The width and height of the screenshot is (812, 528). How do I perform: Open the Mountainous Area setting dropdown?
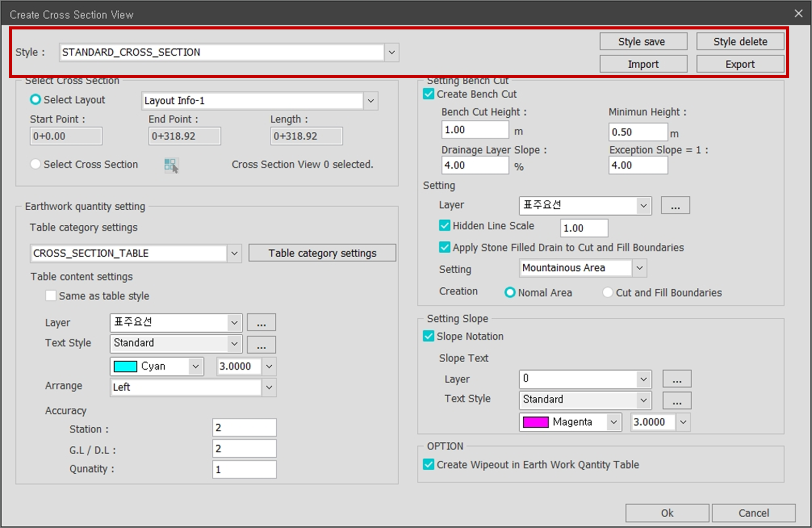tap(639, 268)
